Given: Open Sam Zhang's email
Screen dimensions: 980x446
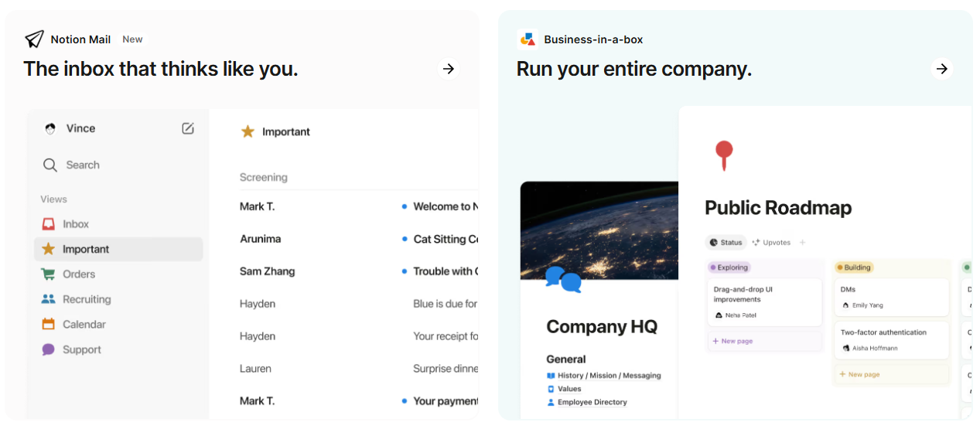Looking at the screenshot, I should pos(267,271).
